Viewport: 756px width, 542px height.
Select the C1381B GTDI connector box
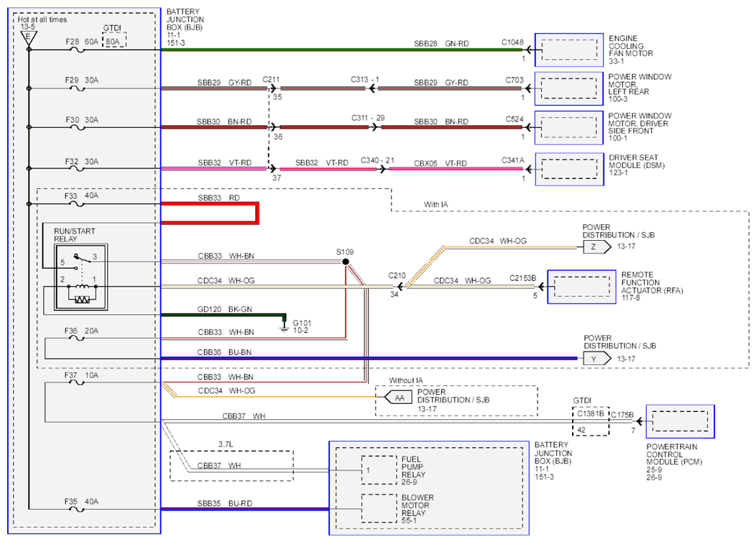click(591, 421)
